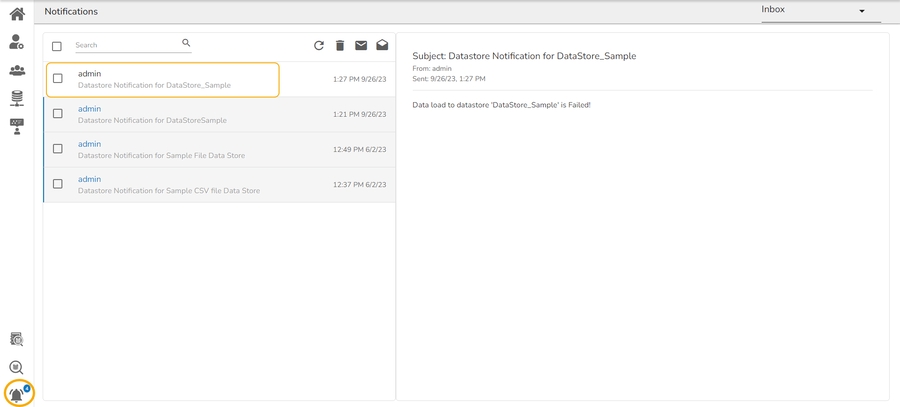This screenshot has width=900, height=407.
Task: Tick the checkbox for DataStoreSample notification
Action: pos(58,114)
